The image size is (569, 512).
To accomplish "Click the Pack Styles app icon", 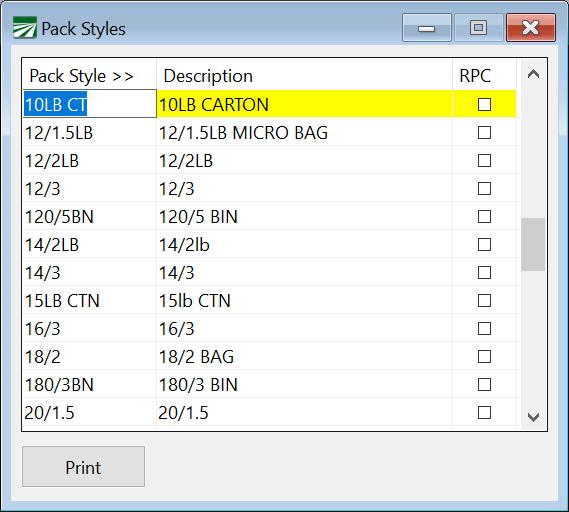I will [x=25, y=28].
